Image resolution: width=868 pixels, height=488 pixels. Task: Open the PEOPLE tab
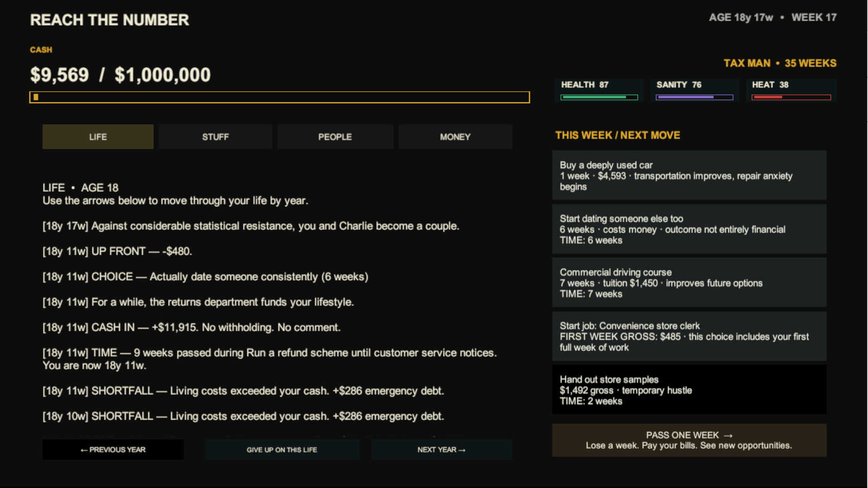click(x=335, y=136)
